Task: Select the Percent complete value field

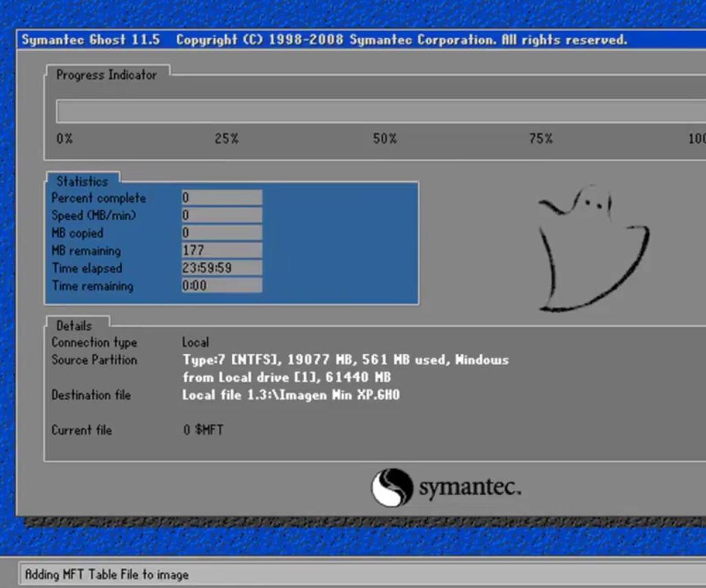Action: (x=222, y=197)
